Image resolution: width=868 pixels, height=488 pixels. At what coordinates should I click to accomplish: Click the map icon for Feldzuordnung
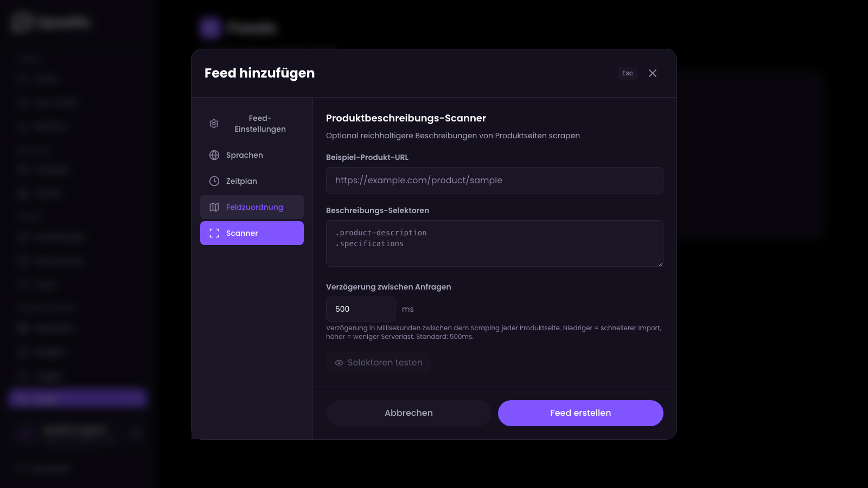point(214,207)
